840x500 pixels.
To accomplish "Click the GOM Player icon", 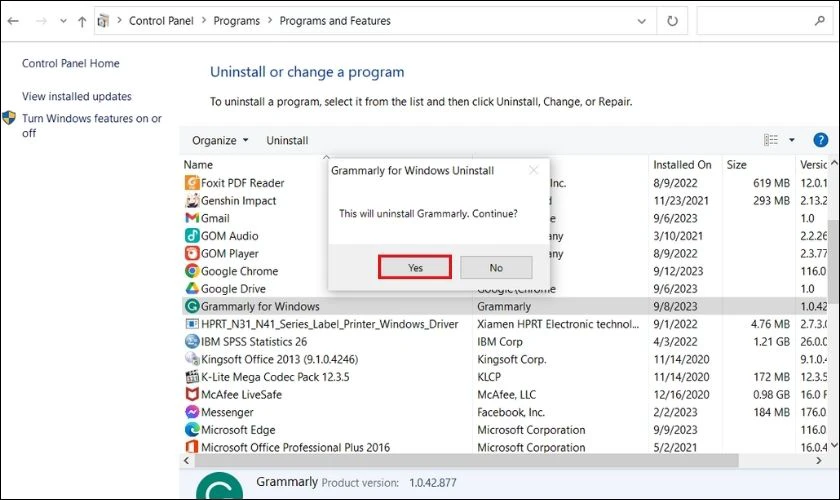I will (x=192, y=253).
